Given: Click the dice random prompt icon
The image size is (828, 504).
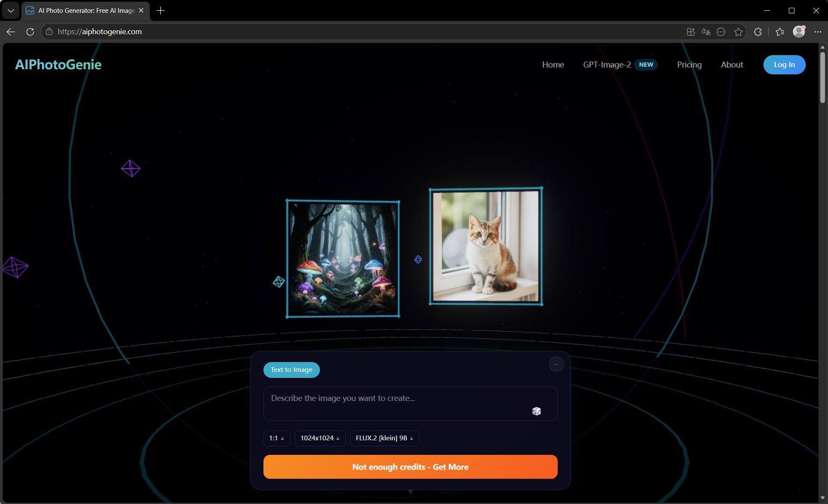Looking at the screenshot, I should point(536,411).
